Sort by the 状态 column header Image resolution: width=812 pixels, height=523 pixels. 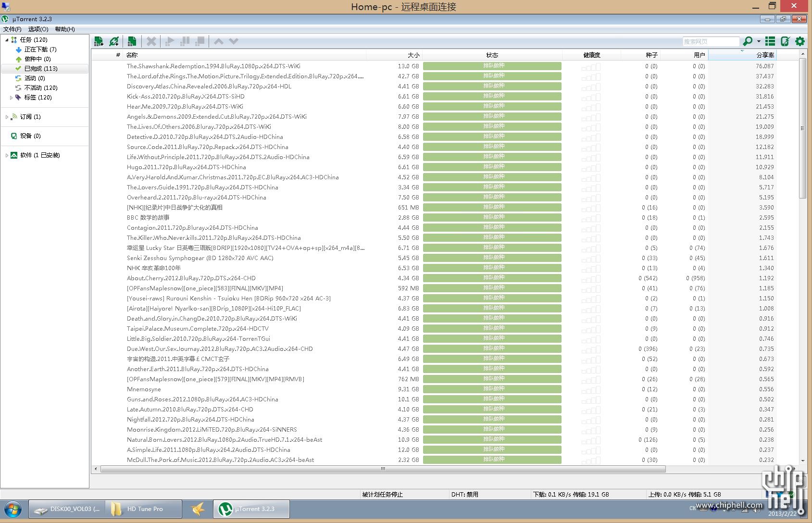point(492,55)
